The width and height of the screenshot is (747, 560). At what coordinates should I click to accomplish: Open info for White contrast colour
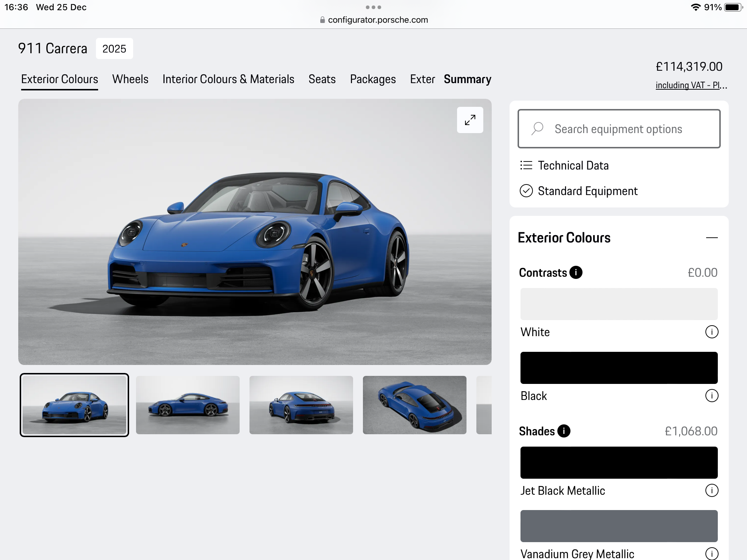pos(711,332)
